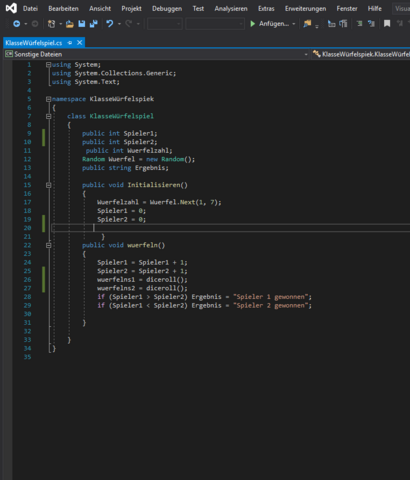Image resolution: width=410 pixels, height=480 pixels.
Task: Click the wuerfeln method name
Action: click(x=142, y=245)
